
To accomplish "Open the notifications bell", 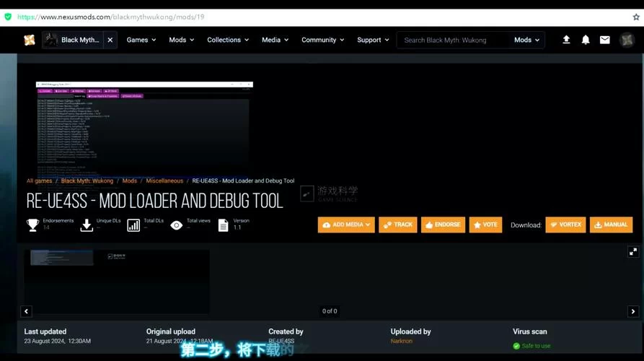I will coord(586,40).
